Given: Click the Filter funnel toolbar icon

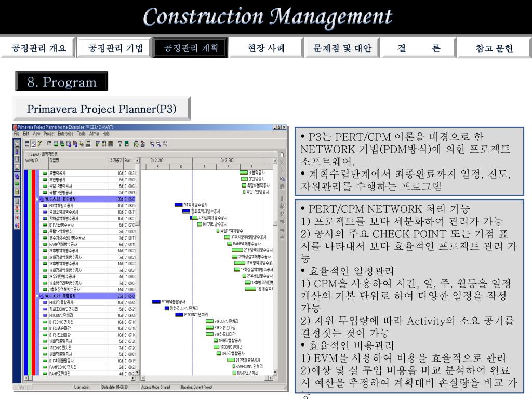Looking at the screenshot, I should pos(120,143).
